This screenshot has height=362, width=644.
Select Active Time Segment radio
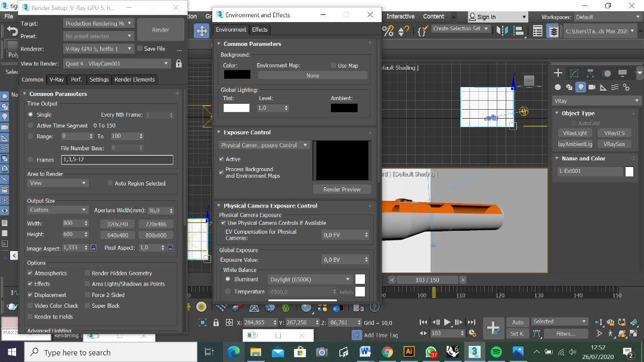[30, 125]
